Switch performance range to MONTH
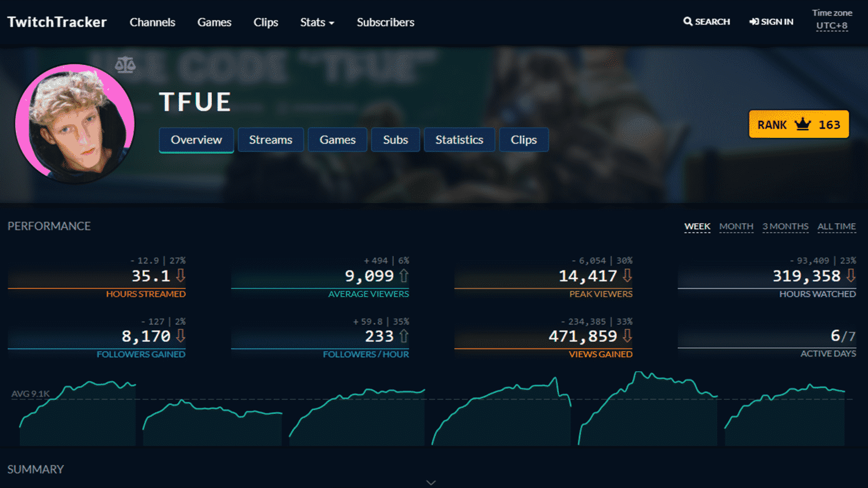The image size is (868, 488). pos(736,226)
